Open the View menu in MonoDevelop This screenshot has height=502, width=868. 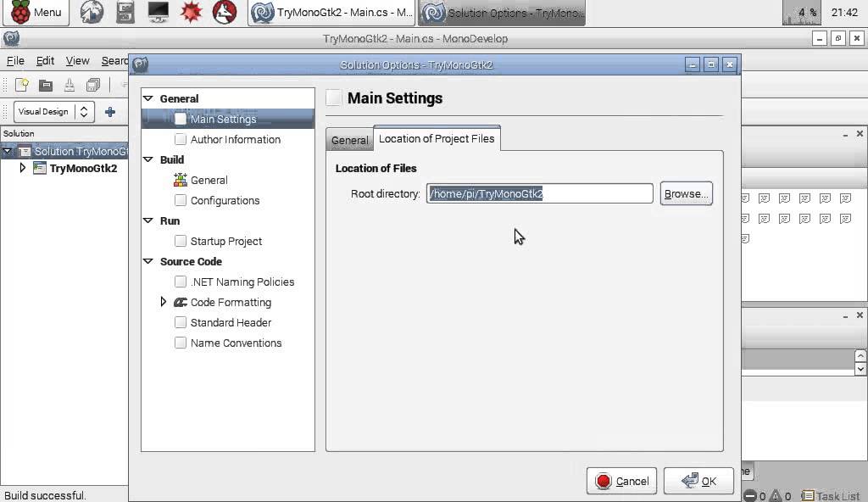[x=77, y=61]
